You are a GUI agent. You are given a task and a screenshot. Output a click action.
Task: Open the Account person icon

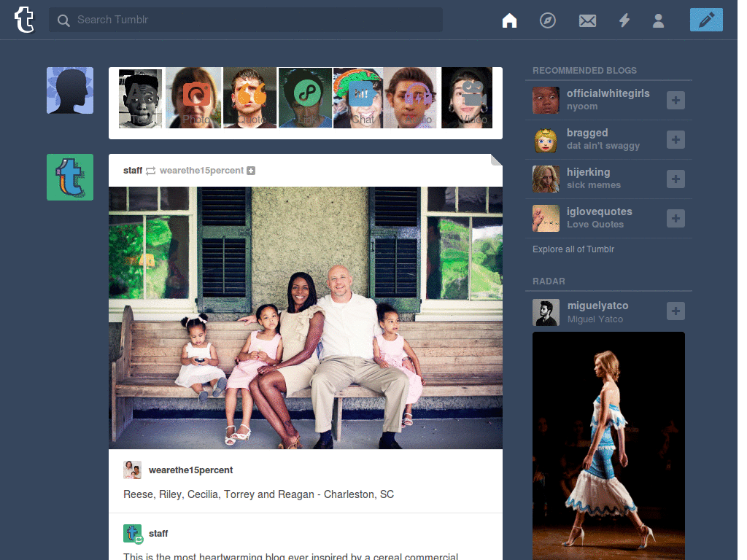659,20
